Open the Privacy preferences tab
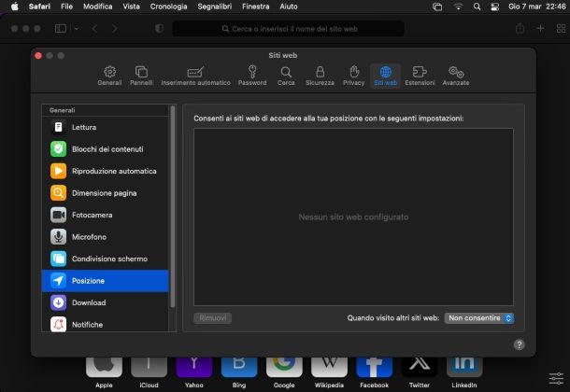Screen dimensions: 570x392 [353, 76]
